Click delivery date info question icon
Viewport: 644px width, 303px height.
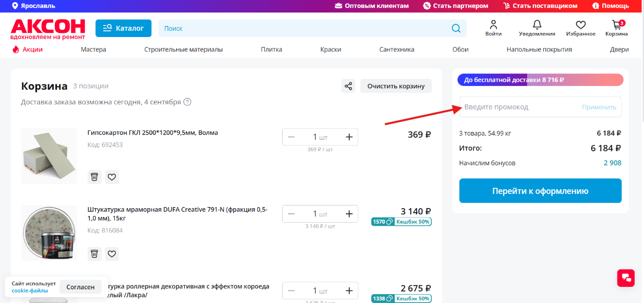pyautogui.click(x=187, y=102)
